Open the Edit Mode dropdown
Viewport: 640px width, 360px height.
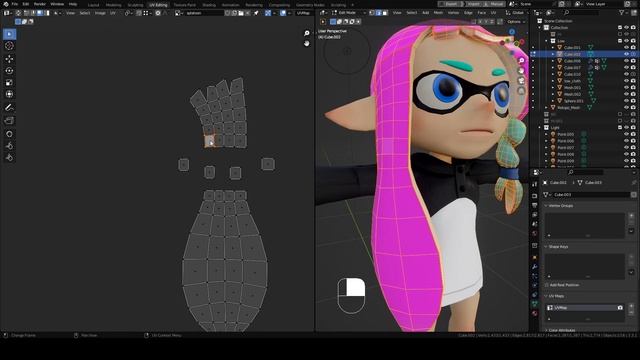[348, 13]
